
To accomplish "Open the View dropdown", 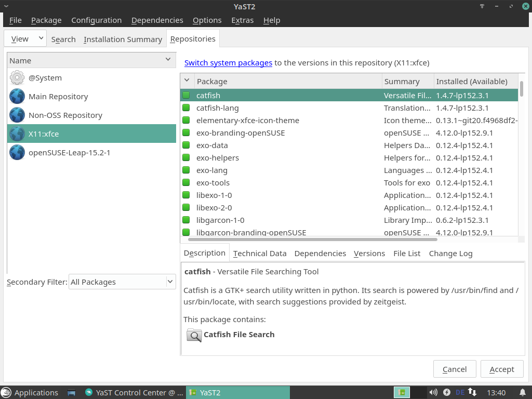I will point(25,38).
